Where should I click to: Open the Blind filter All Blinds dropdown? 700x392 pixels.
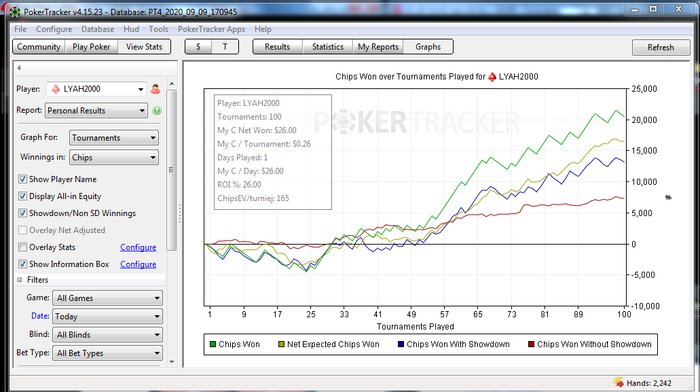[107, 335]
